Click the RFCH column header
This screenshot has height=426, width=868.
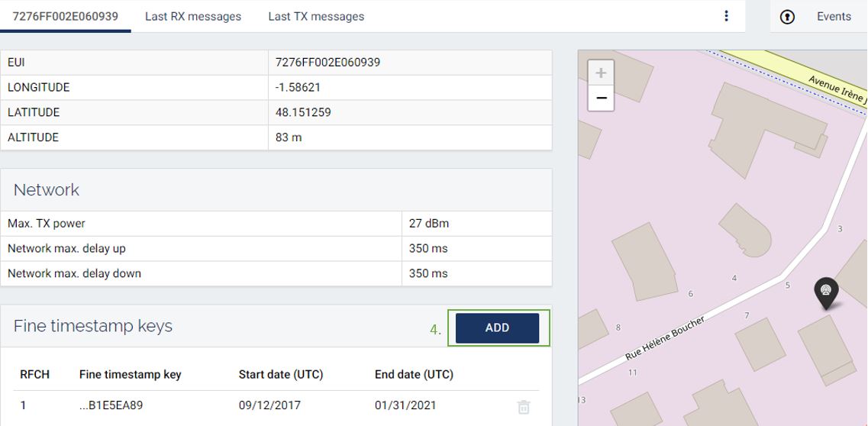(34, 374)
